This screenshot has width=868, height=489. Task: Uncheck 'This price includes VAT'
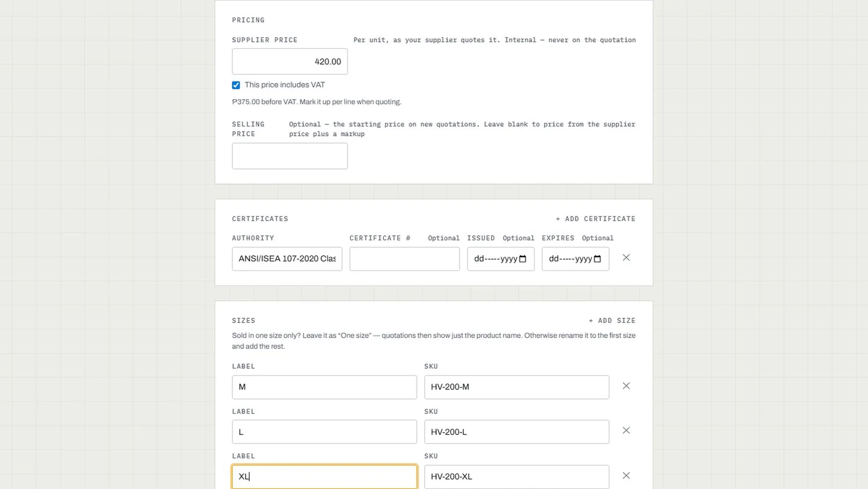(236, 85)
